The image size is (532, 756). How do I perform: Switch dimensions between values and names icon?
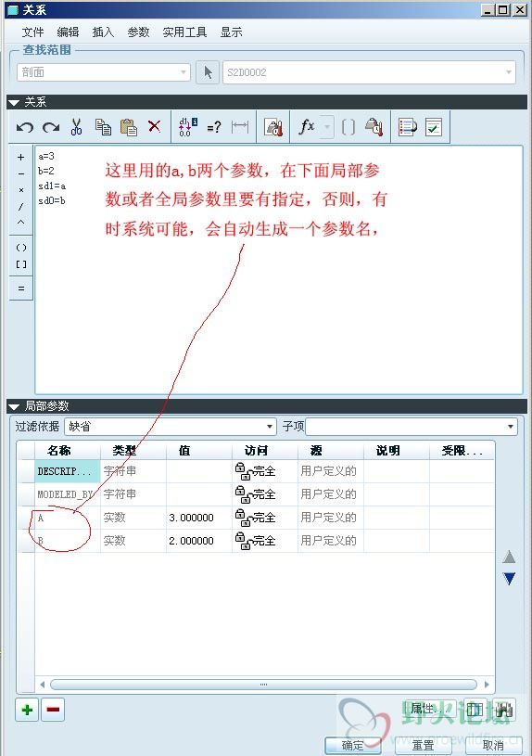click(x=187, y=127)
